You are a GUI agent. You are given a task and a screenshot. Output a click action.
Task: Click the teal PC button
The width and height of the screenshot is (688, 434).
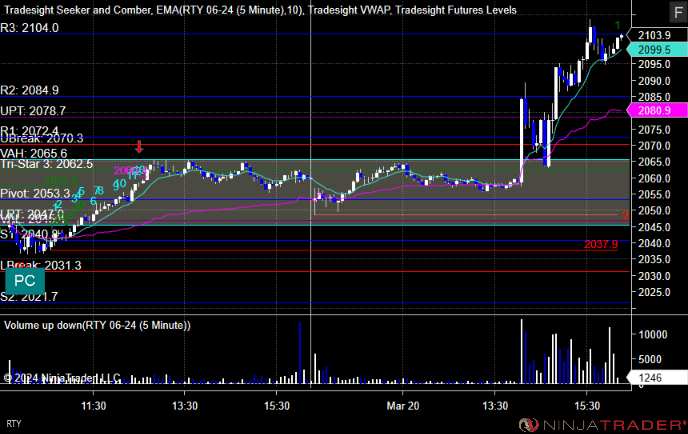click(x=25, y=281)
